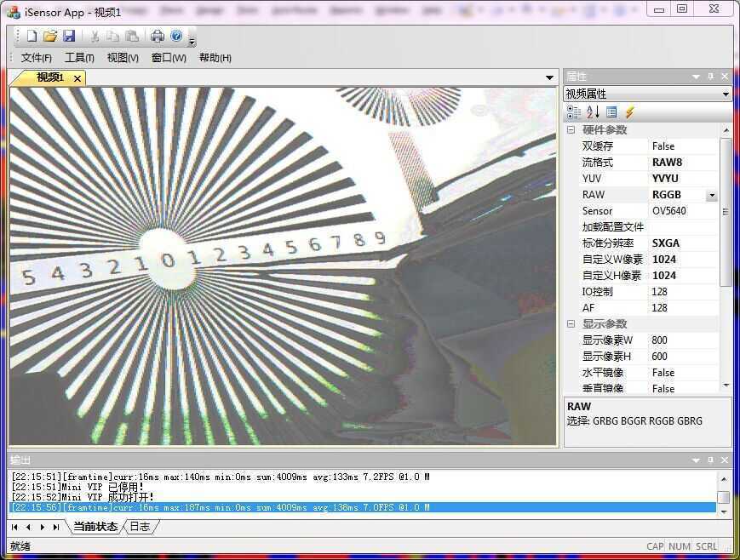Select the Sensor OV5640 value
Screen dimensions: 740x560
click(684, 211)
